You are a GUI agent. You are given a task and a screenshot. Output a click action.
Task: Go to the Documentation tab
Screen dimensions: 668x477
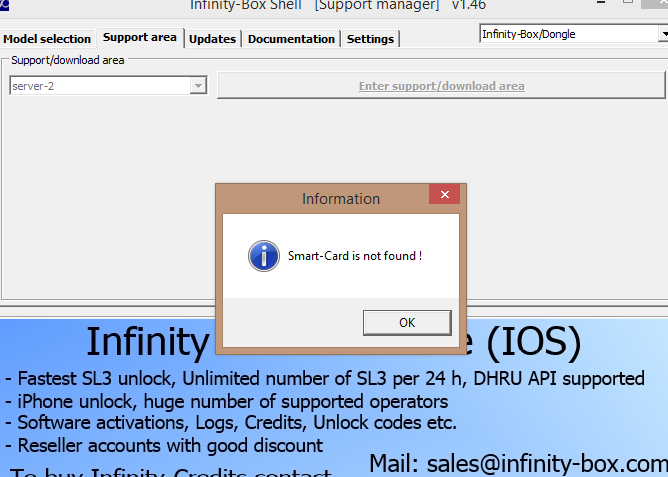pyautogui.click(x=291, y=39)
